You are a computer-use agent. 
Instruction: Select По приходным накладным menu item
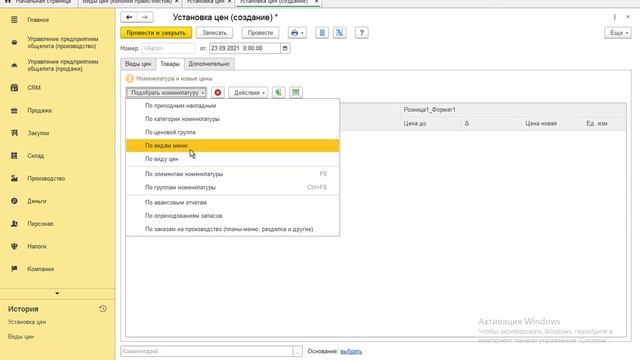[x=233, y=106]
